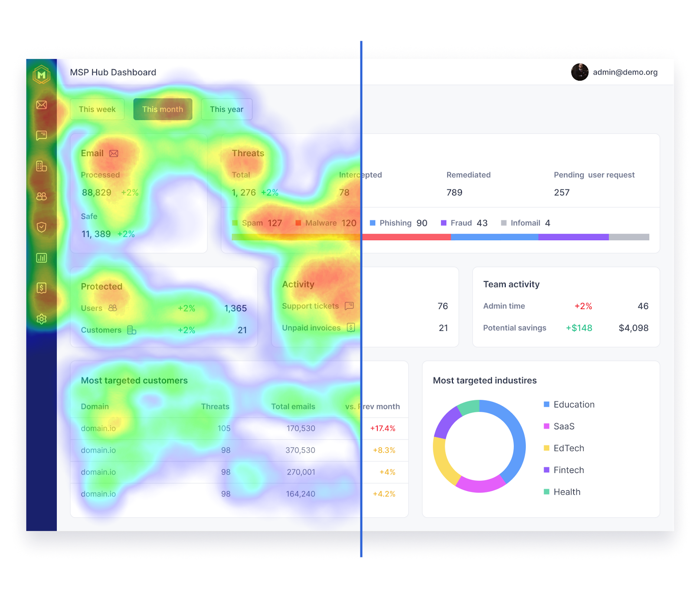Image resolution: width=700 pixels, height=590 pixels.
Task: Click the This month filter button
Action: [163, 109]
